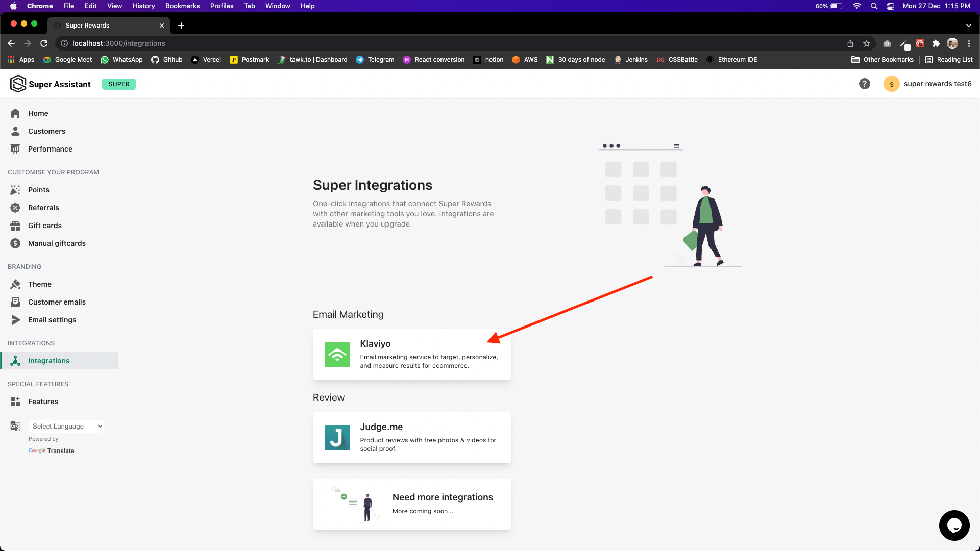Open the chat widget bubble
The height and width of the screenshot is (551, 980).
(x=953, y=525)
